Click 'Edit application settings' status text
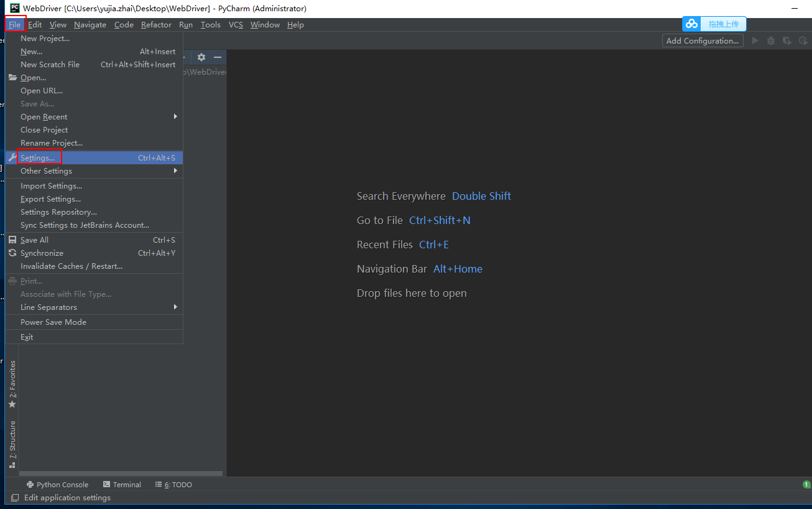Image resolution: width=812 pixels, height=509 pixels. pyautogui.click(x=67, y=498)
